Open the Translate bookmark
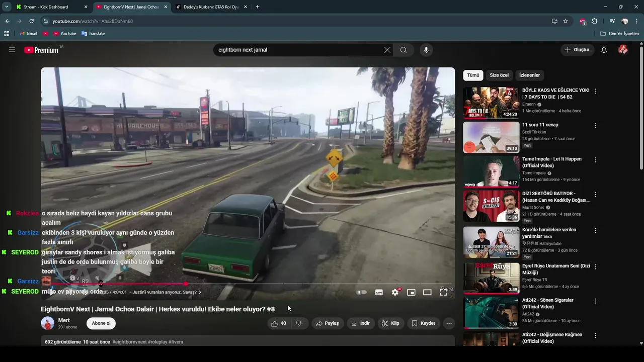 click(x=93, y=33)
